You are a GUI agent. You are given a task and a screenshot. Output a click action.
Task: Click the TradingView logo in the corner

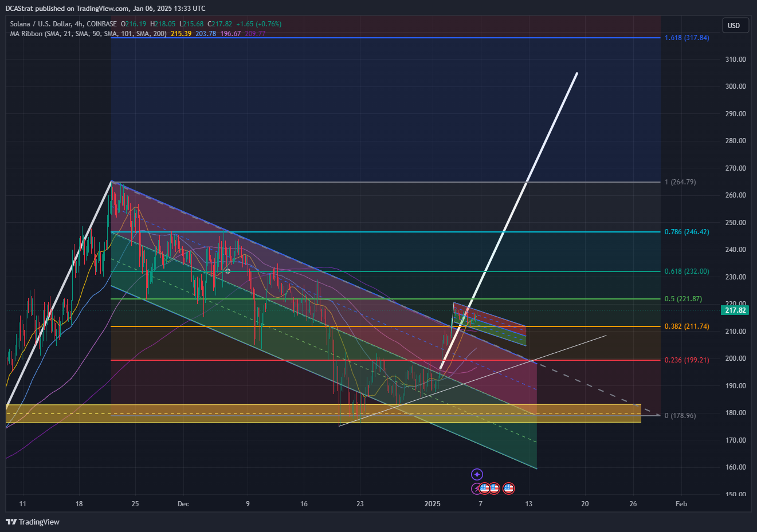coord(33,522)
